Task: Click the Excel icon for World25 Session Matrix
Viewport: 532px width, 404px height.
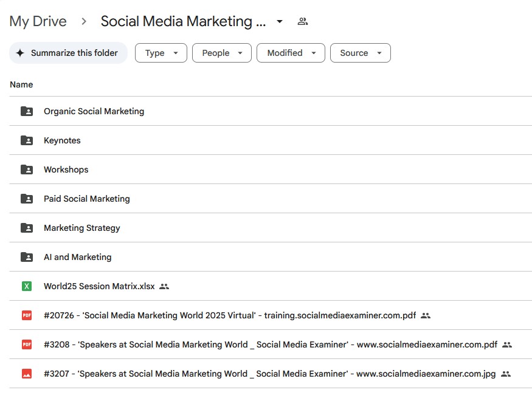Action: tap(27, 286)
